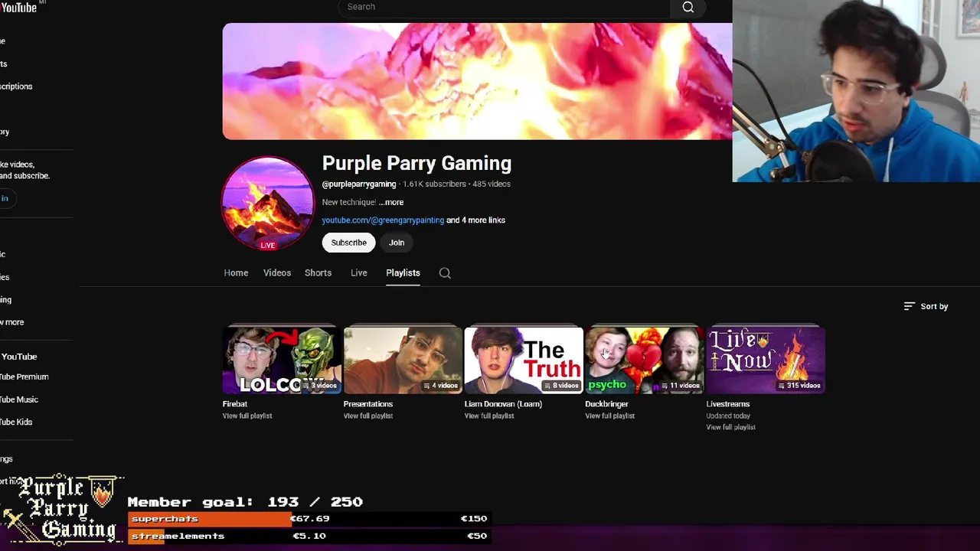Open the Duckbringer playlist thumbnail
Screen dimensions: 980x551
pyautogui.click(x=644, y=360)
